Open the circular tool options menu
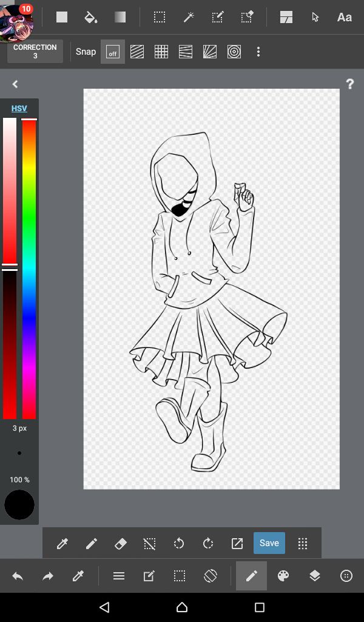The image size is (364, 622). [x=346, y=576]
